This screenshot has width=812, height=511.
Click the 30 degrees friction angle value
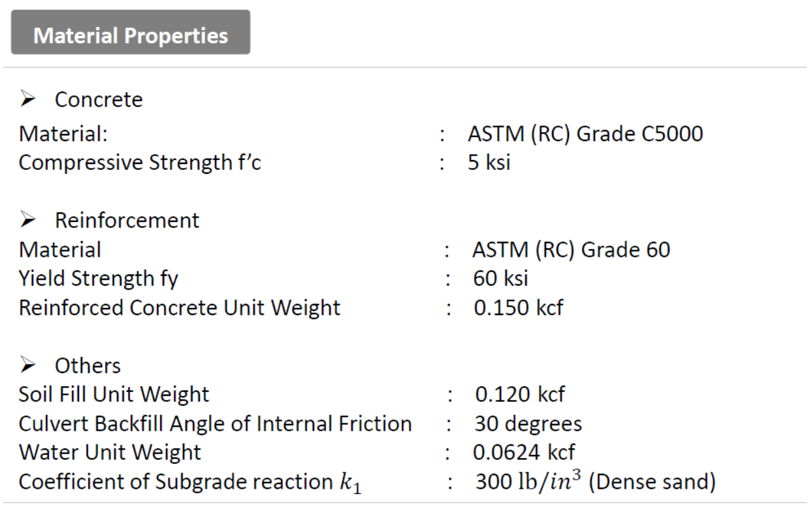tap(528, 423)
